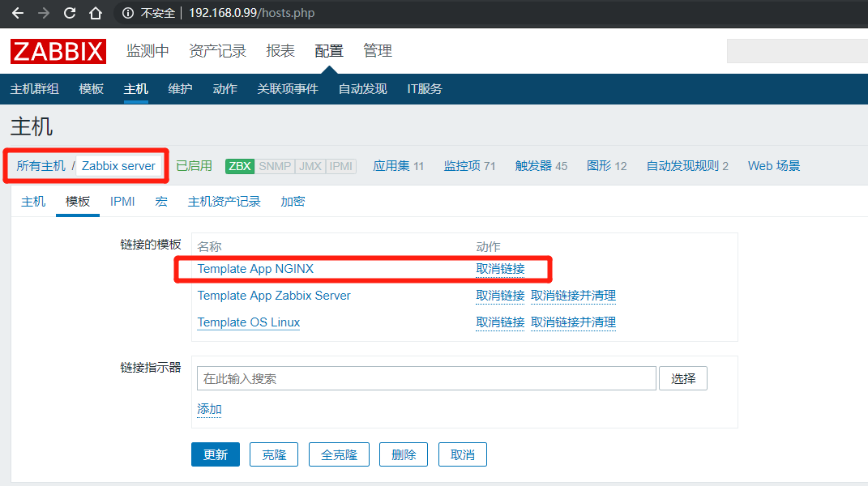Viewport: 868px width, 486px height.
Task: Click the JMX availability indicator
Action: pyautogui.click(x=301, y=166)
